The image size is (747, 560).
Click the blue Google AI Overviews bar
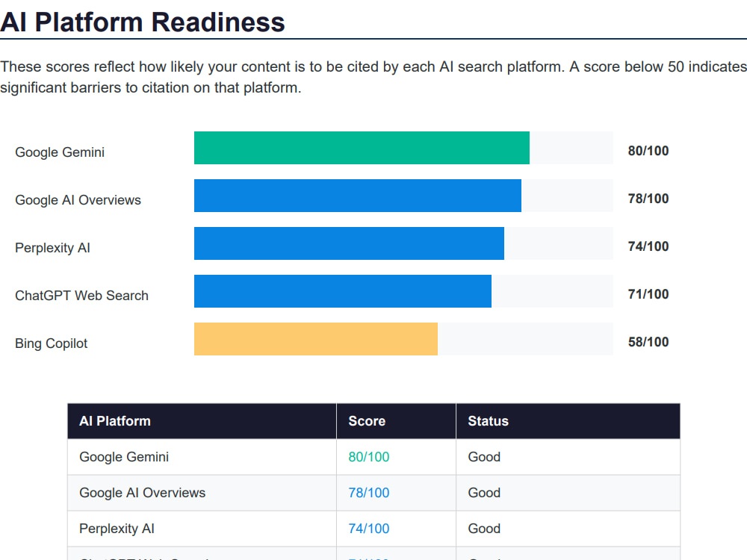point(358,196)
